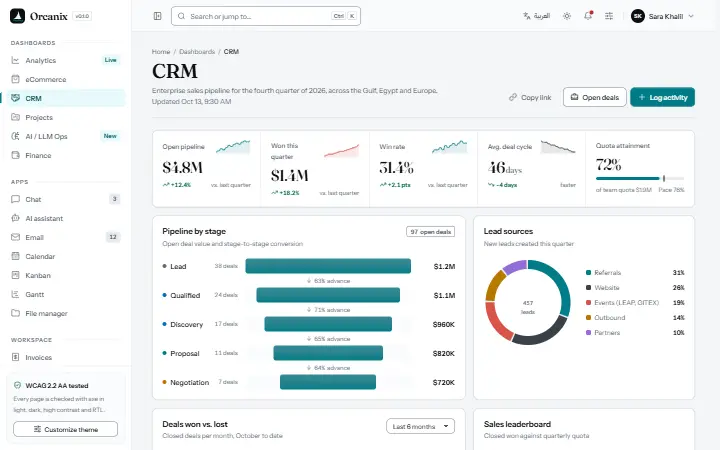Click the Events (LEAP, GITEX) legend swatch
This screenshot has height=450, width=720.
point(588,303)
